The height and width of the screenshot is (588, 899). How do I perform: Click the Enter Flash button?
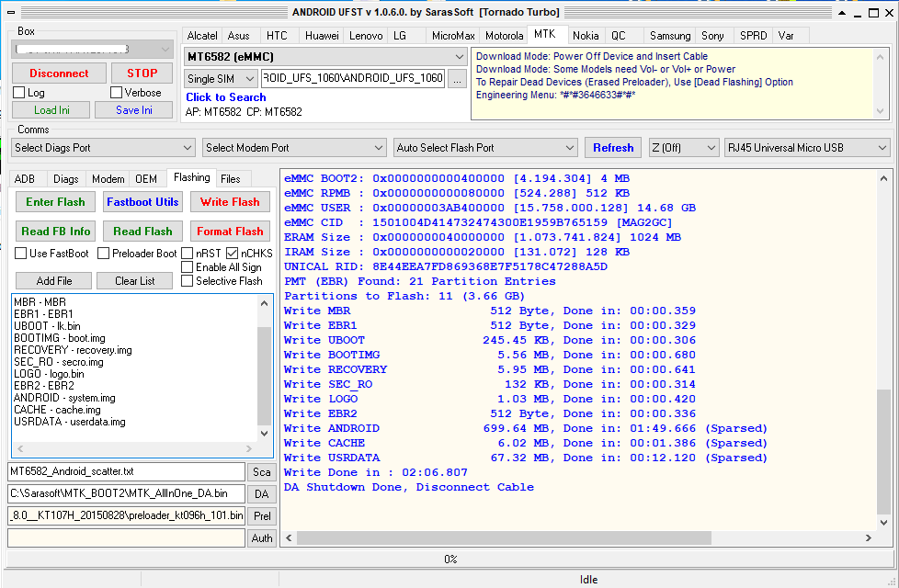click(55, 202)
